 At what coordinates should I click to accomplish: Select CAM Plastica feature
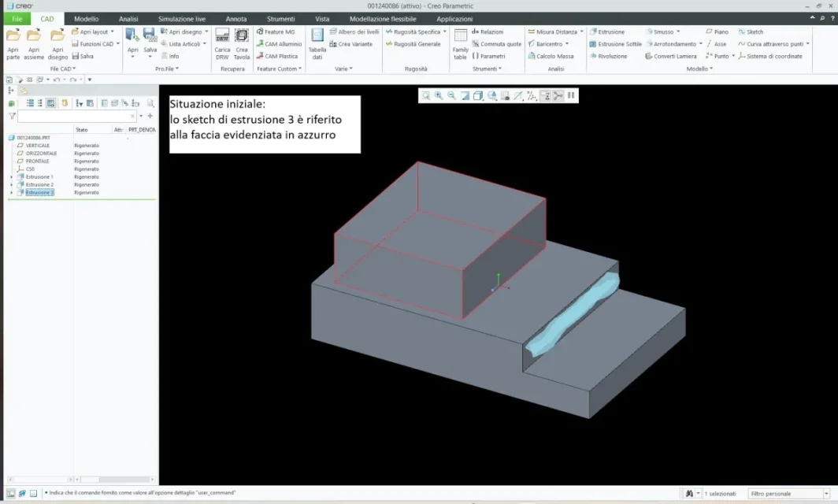[x=277, y=56]
